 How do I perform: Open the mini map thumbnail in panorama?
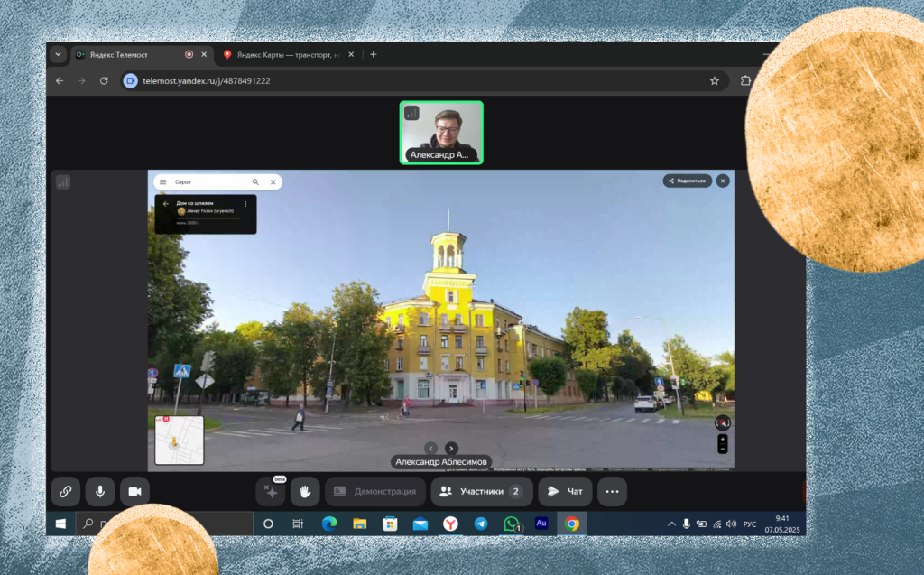180,440
